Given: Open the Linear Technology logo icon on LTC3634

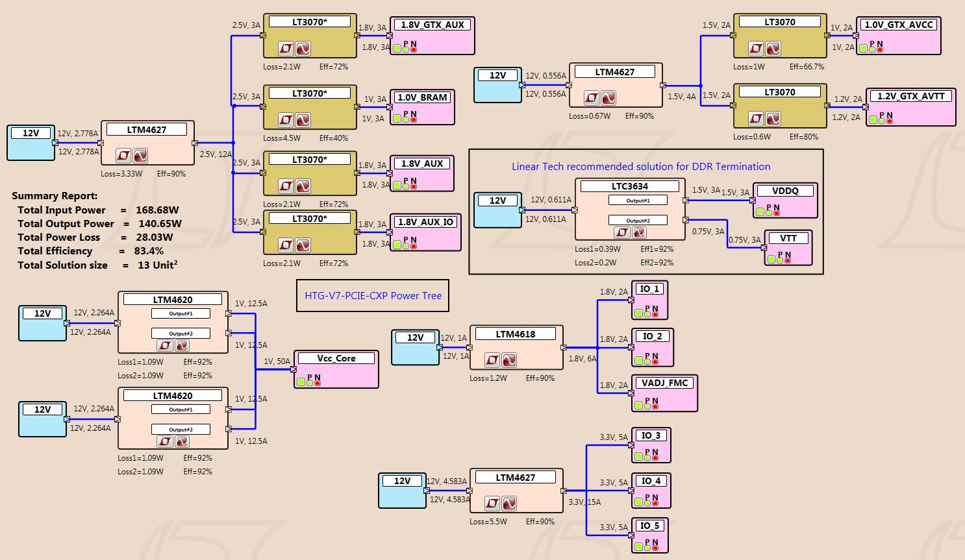Looking at the screenshot, I should click(622, 232).
